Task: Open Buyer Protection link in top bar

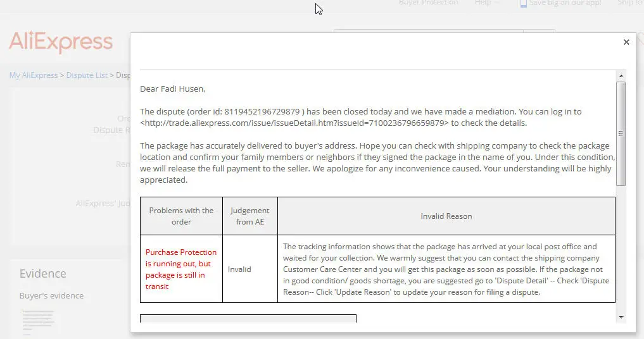Action: (x=428, y=3)
